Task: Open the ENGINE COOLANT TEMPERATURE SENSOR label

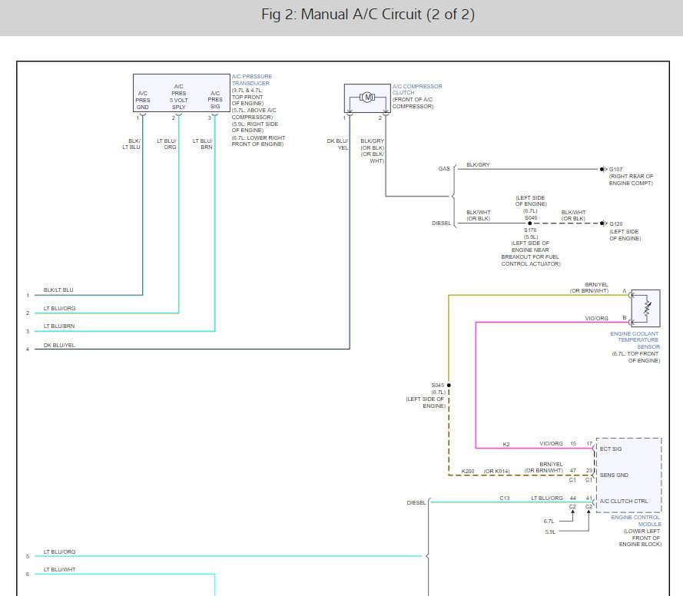Action: [x=635, y=340]
